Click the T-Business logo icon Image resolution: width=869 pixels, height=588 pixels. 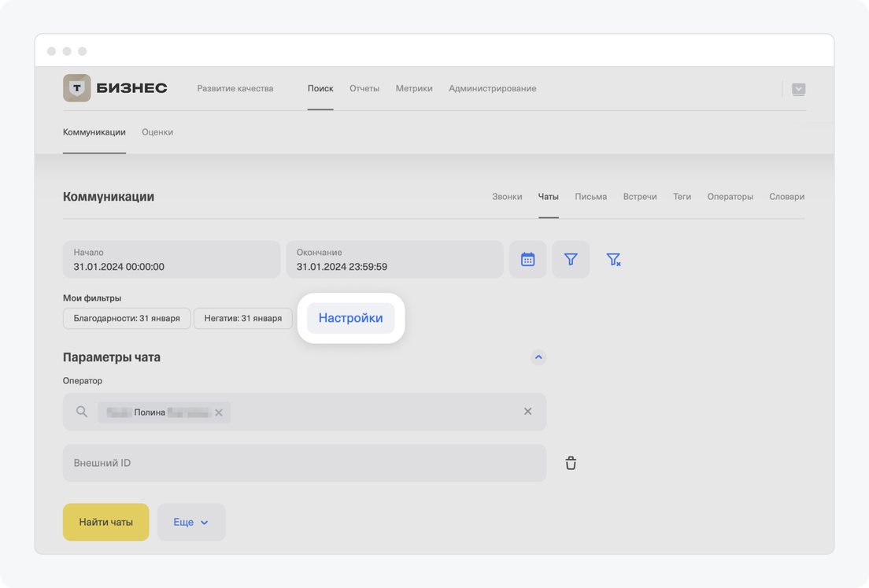tap(76, 88)
